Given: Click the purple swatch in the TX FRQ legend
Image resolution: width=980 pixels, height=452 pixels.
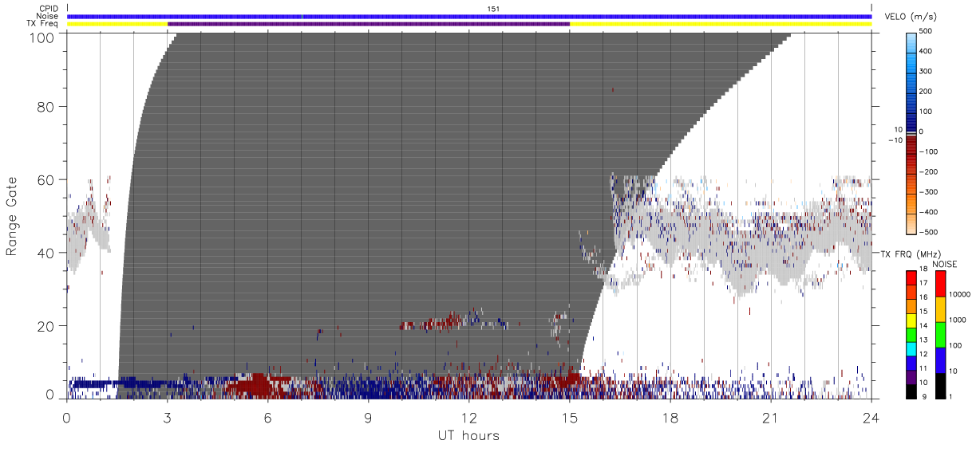Looking at the screenshot, I should (x=911, y=377).
